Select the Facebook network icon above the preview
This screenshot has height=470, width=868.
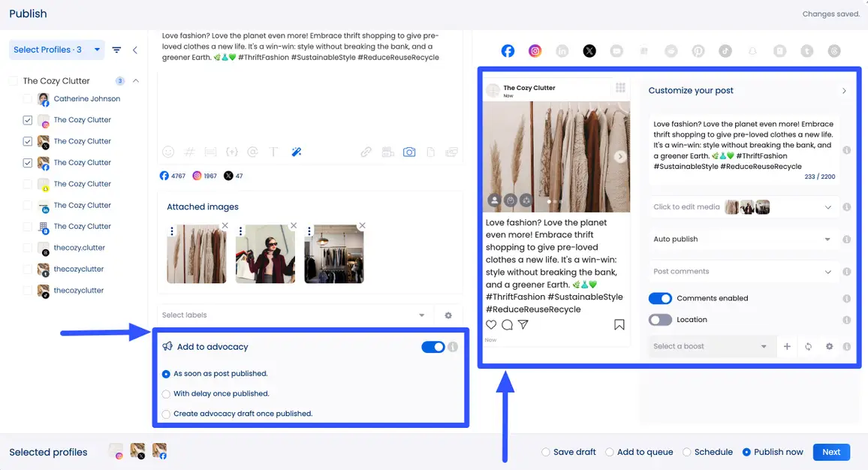508,50
